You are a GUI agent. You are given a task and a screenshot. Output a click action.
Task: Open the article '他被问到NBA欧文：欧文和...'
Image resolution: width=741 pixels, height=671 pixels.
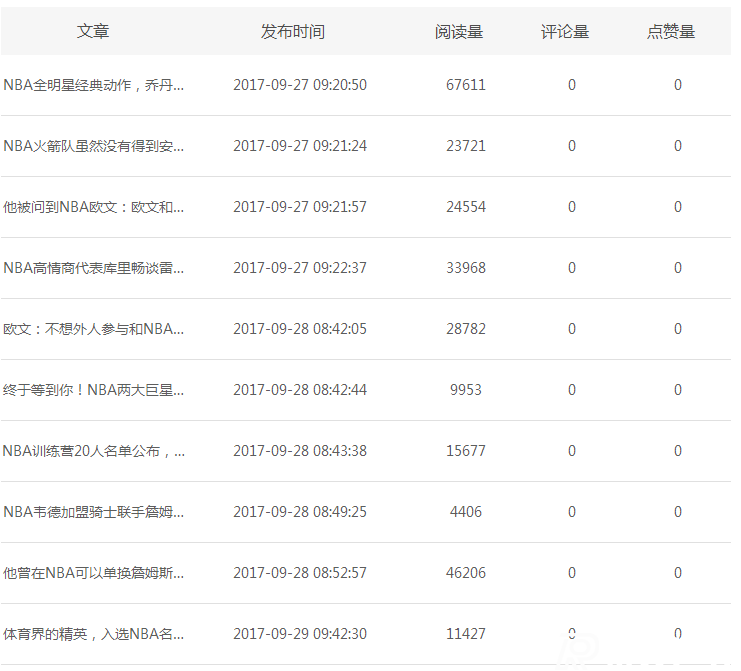(94, 207)
